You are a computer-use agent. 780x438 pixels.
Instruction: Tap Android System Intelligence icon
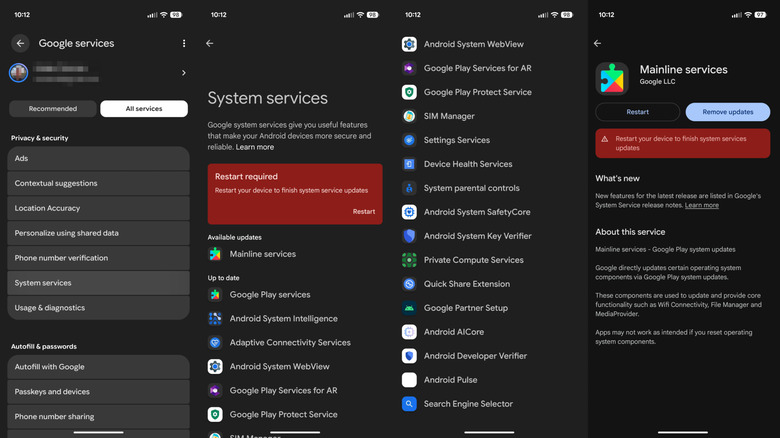215,319
